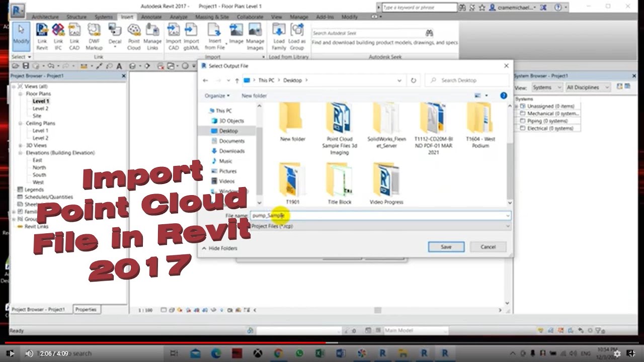The width and height of the screenshot is (644, 362).
Task: Click the Import gbXML icon
Action: (191, 36)
